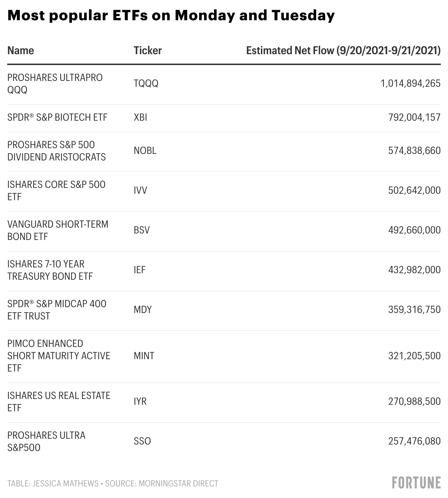Screen dimensions: 448x498
Task: Click the net flow value 1,014,894,265
Action: coord(410,83)
